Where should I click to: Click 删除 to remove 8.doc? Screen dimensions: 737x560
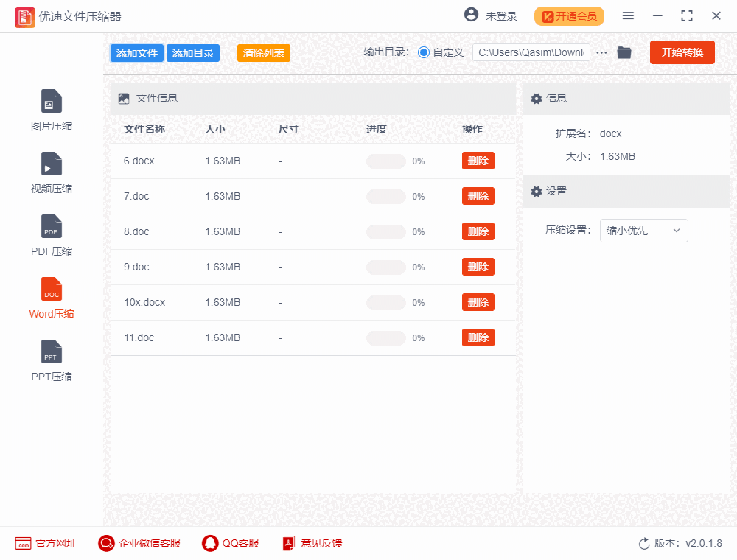[478, 231]
